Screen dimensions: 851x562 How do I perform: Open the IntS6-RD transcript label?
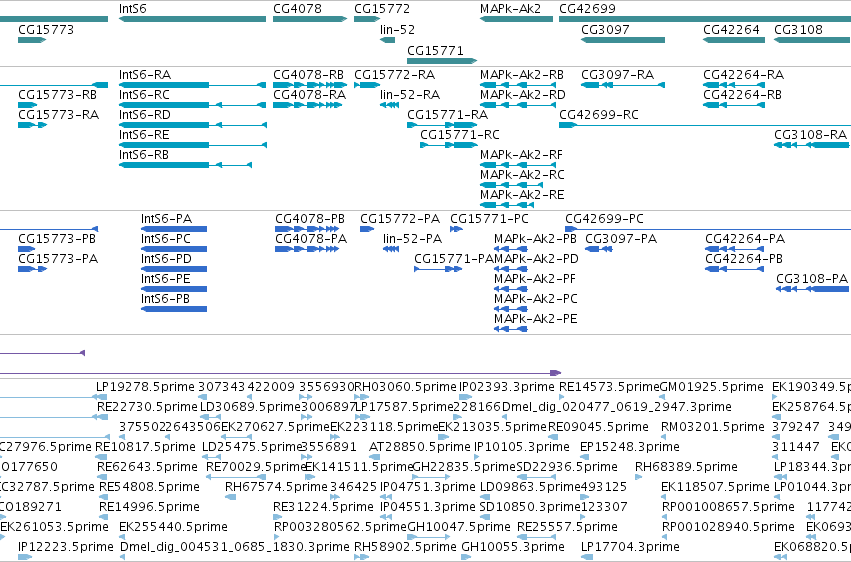pos(145,115)
